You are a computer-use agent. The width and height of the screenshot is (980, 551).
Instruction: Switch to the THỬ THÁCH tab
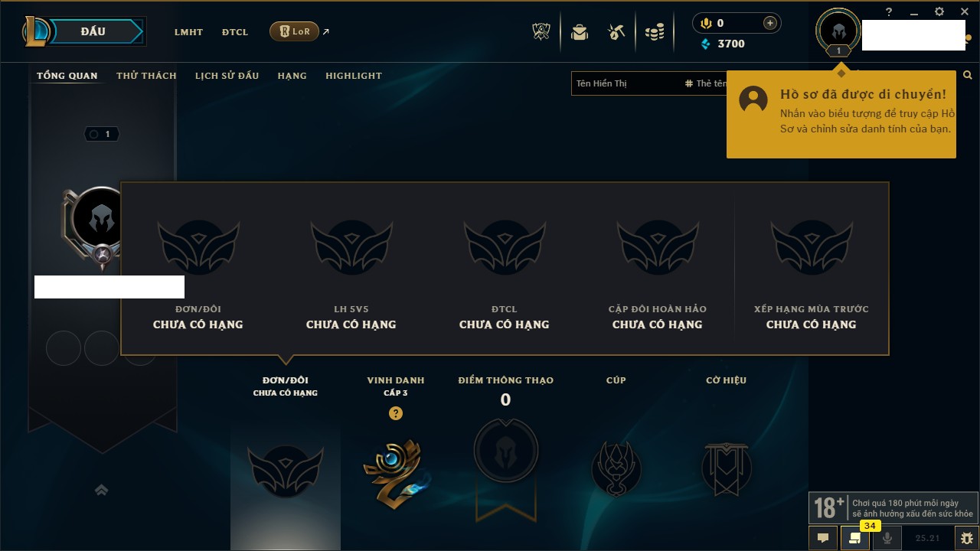[146, 76]
